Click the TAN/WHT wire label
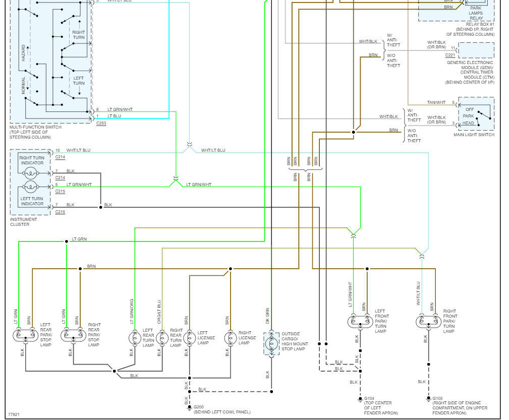Screen dimensions: 509x420 436,102
